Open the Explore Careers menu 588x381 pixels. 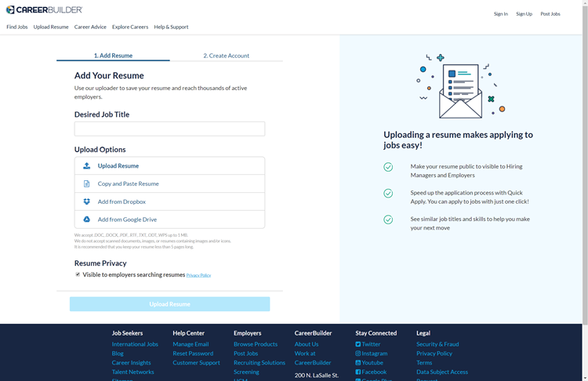tap(130, 27)
